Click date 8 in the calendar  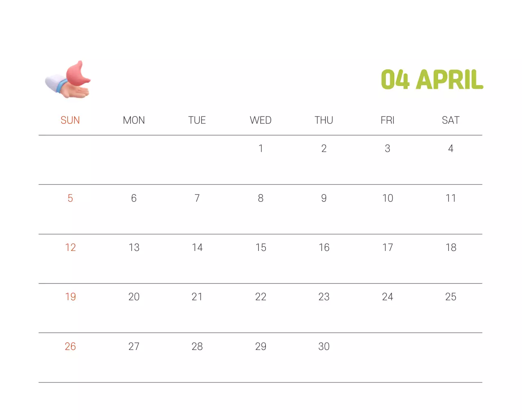261,198
